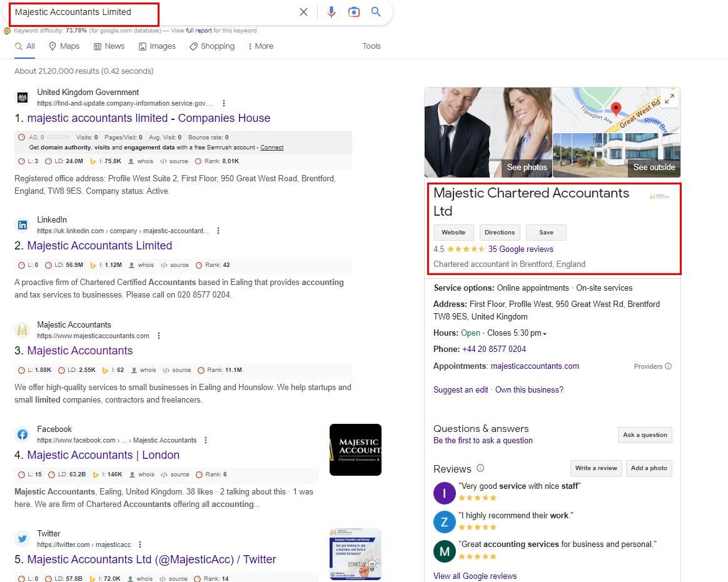This screenshot has width=728, height=582.
Task: Submit search using the magnifying glass icon
Action: click(x=376, y=12)
